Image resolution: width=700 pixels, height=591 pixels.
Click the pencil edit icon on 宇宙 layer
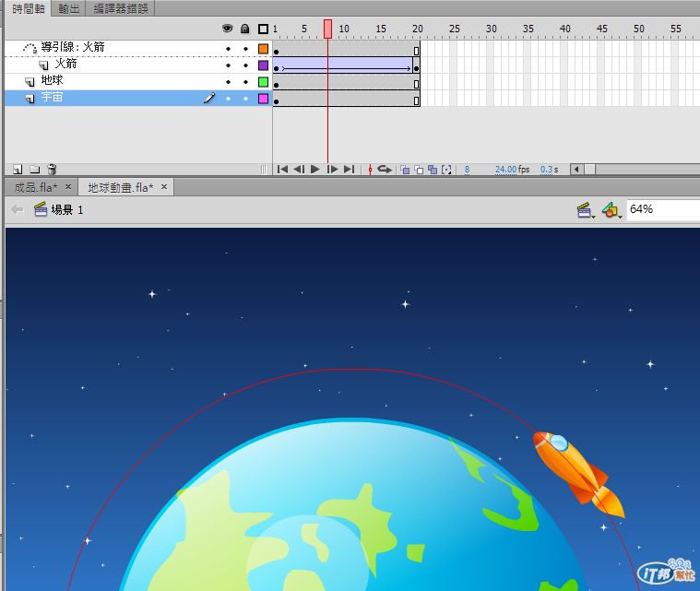209,98
